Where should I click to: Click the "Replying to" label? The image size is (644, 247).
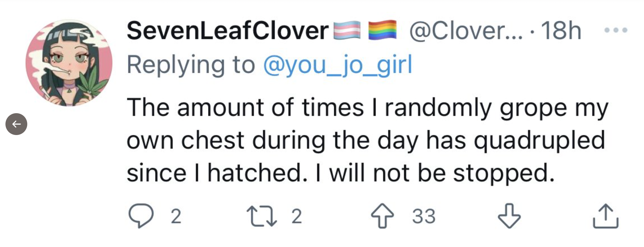pos(191,64)
